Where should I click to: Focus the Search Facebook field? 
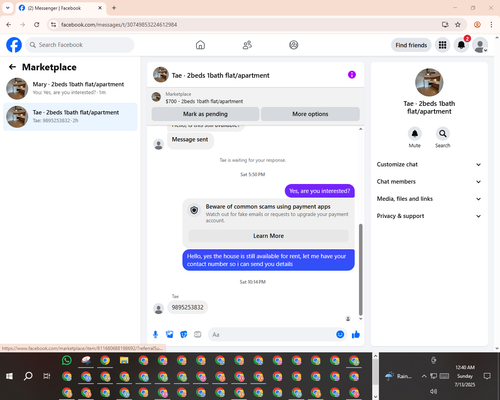pyautogui.click(x=80, y=45)
